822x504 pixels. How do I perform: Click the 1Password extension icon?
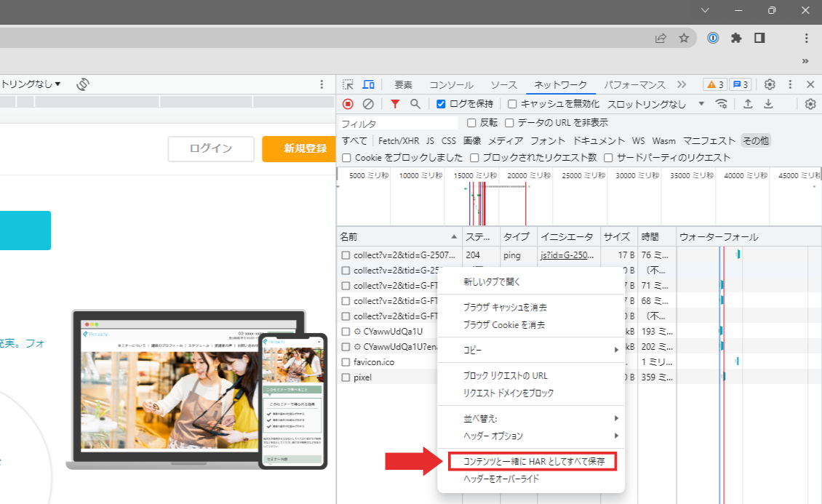pos(713,38)
